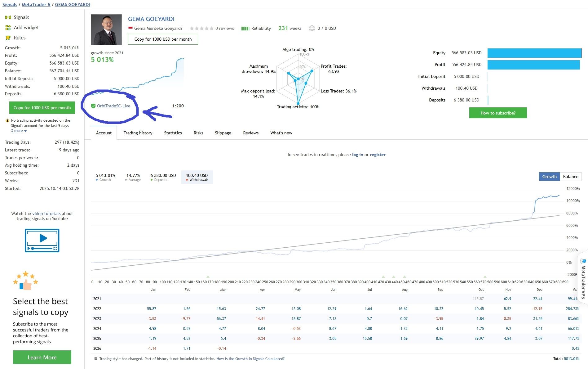Select Growth chart view
Screen dimensions: 588x369
(x=549, y=177)
